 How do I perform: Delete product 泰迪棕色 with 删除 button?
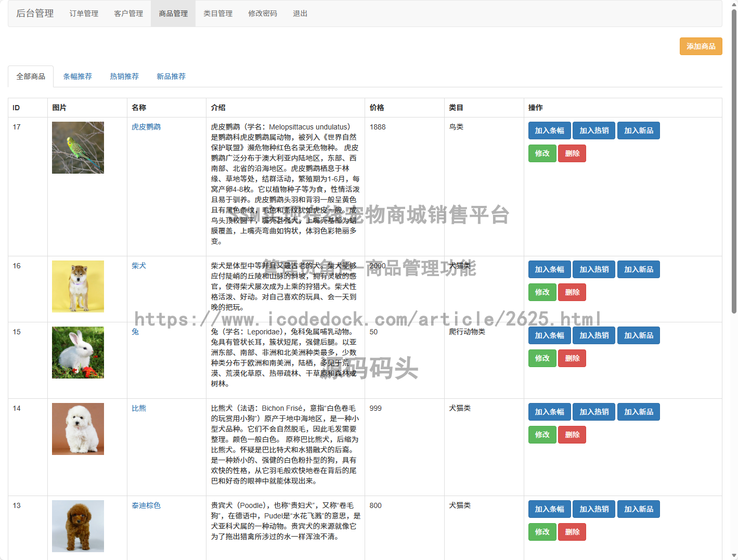pyautogui.click(x=572, y=532)
